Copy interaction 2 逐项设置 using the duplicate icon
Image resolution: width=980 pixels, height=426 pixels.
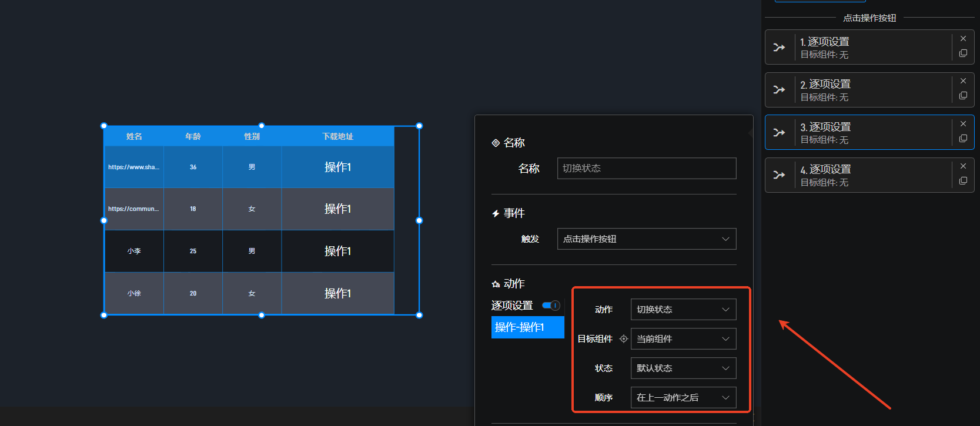point(963,96)
